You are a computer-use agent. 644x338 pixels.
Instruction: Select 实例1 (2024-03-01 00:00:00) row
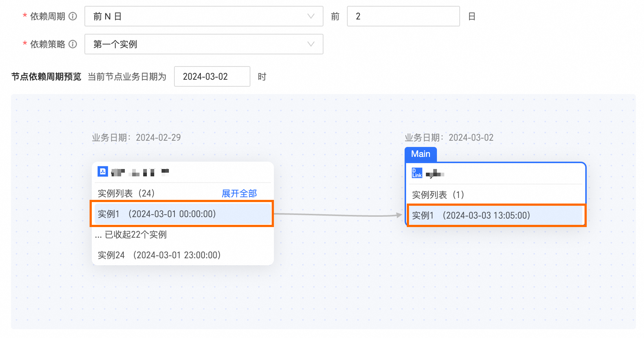182,214
